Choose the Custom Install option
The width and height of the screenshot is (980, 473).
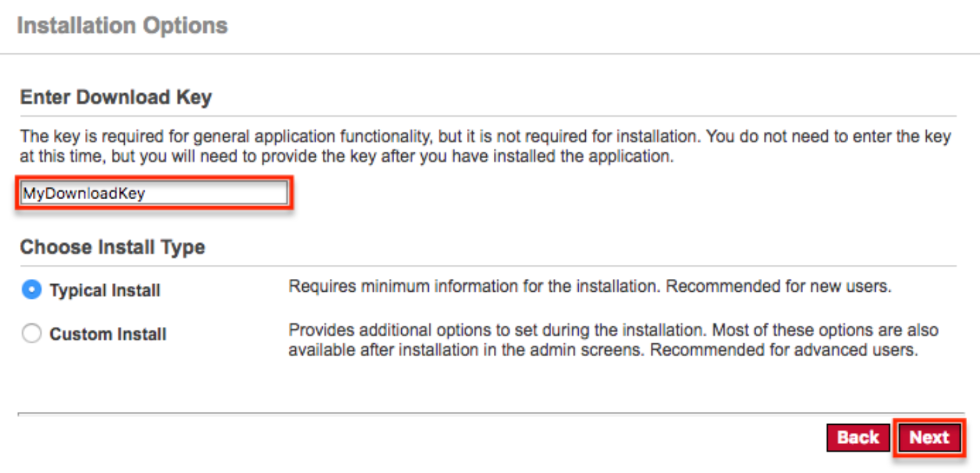click(x=32, y=334)
